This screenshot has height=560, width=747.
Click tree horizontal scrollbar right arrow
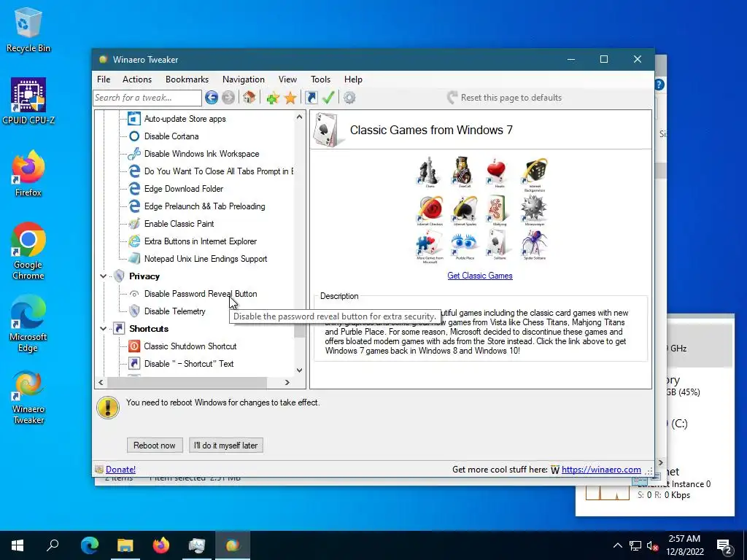(287, 382)
